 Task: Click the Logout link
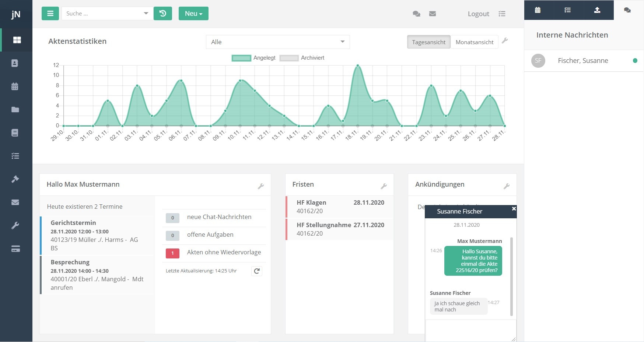[478, 14]
